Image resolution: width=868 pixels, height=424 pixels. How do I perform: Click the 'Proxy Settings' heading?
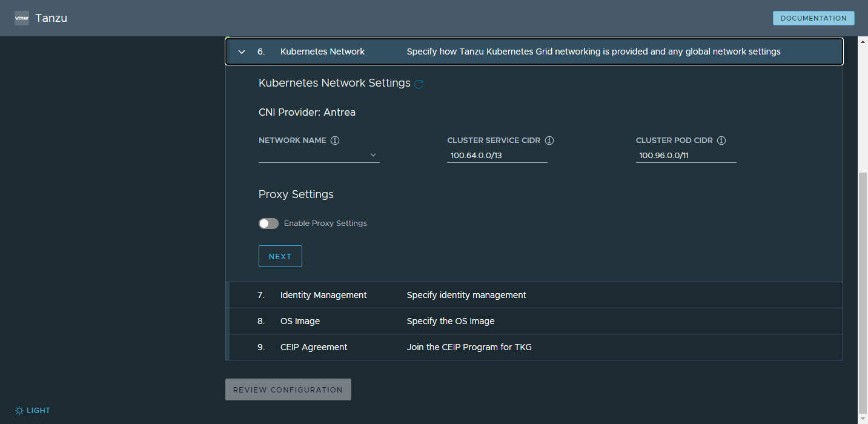point(296,194)
